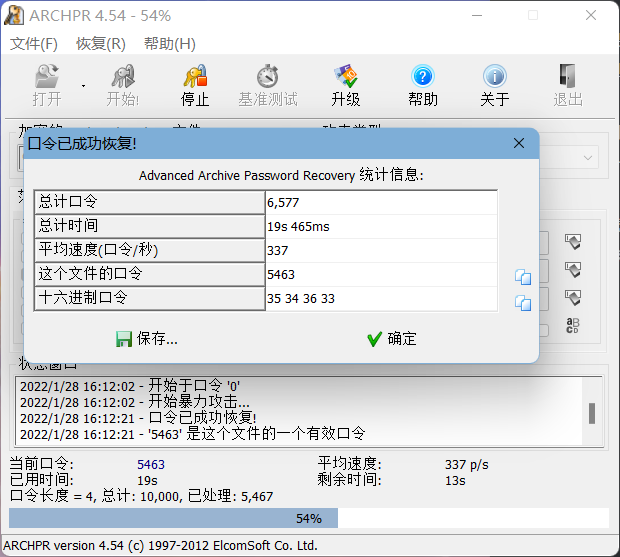Screen dimensions: 620x557
Task: Click log line 开始暴力攻击...
Action: 135,402
